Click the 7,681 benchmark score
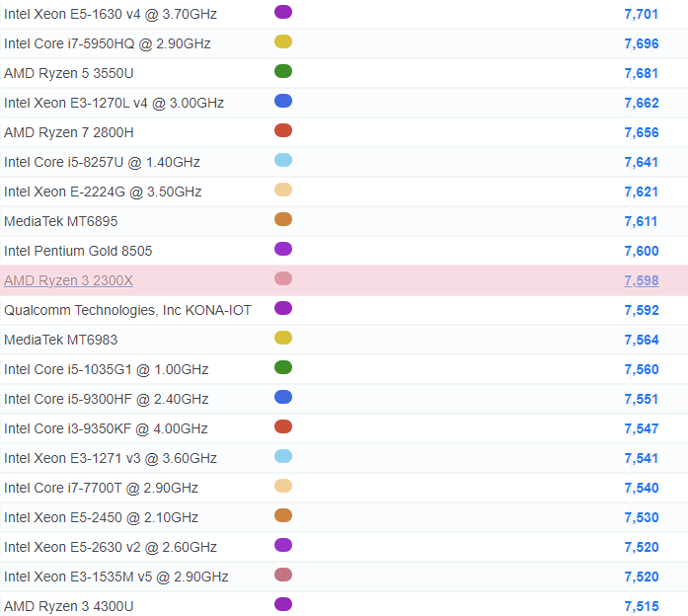Viewport: 688px width, 616px height. click(x=642, y=73)
